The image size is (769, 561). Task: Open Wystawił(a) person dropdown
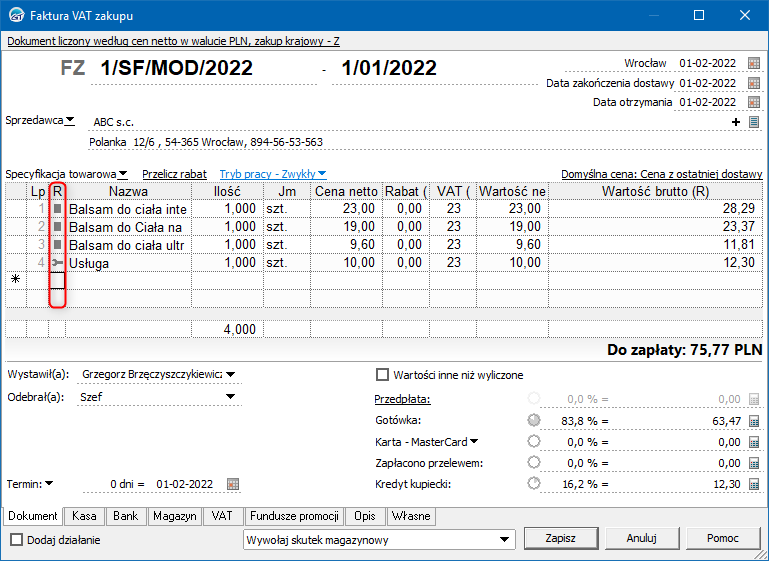pyautogui.click(x=230, y=374)
